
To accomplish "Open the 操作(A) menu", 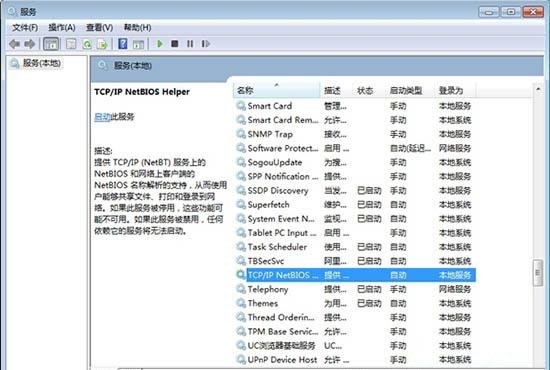I will click(x=62, y=28).
